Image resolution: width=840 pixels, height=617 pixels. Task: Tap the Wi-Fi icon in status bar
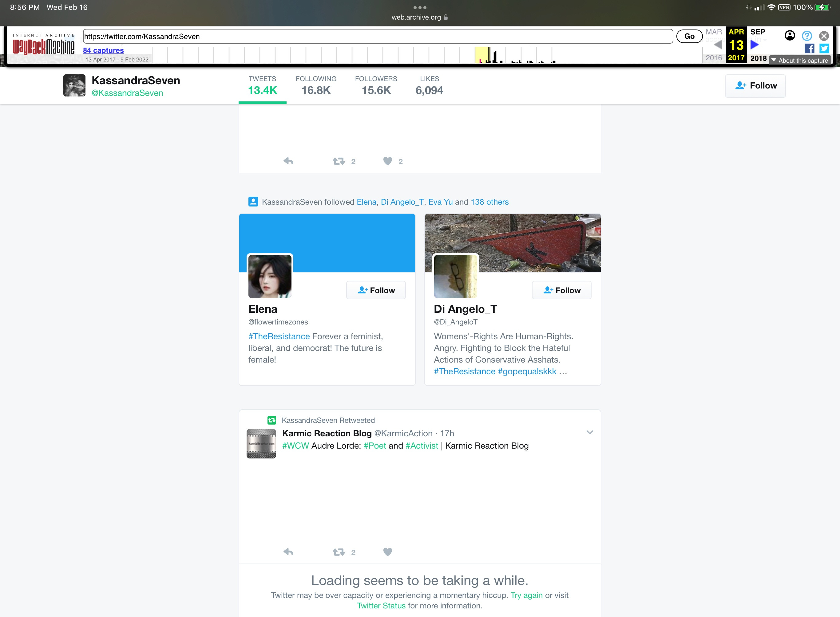click(x=771, y=7)
